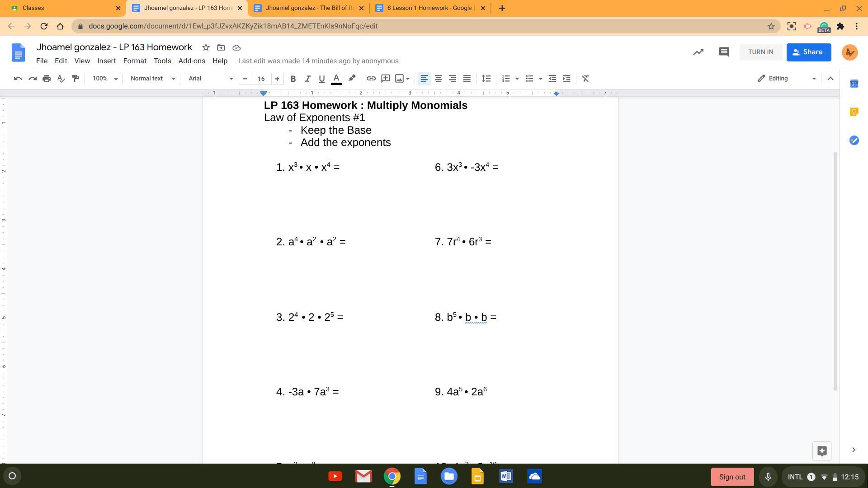
Task: Open the text color picker
Action: pos(336,79)
